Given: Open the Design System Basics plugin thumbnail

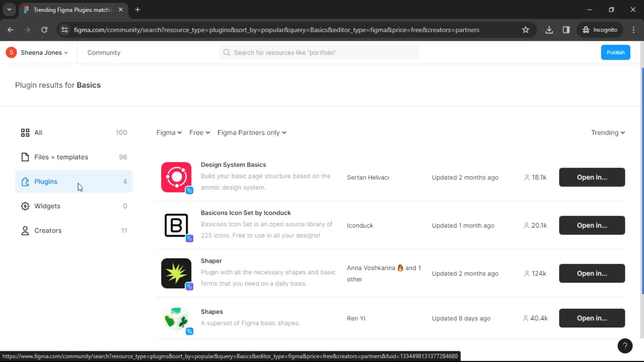Looking at the screenshot, I should click(x=176, y=177).
